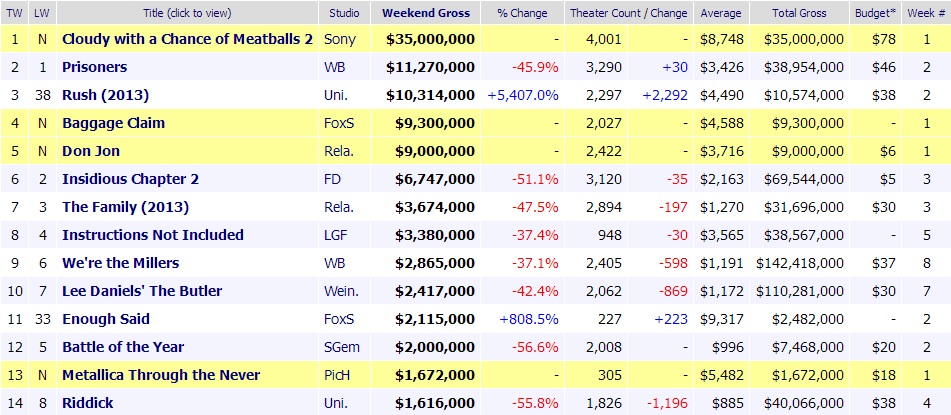Open the Cloudy with a Chance of Meatballs 2 title link
The image size is (951, 415).
click(x=187, y=39)
